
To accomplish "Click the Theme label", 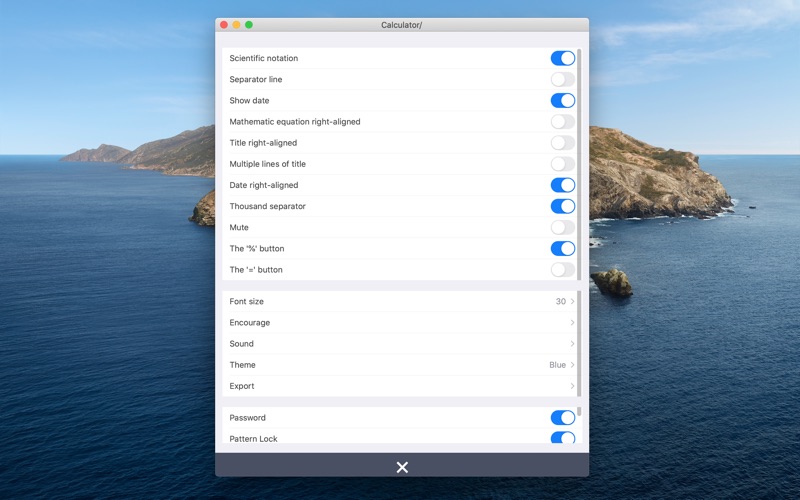I will pyautogui.click(x=242, y=365).
